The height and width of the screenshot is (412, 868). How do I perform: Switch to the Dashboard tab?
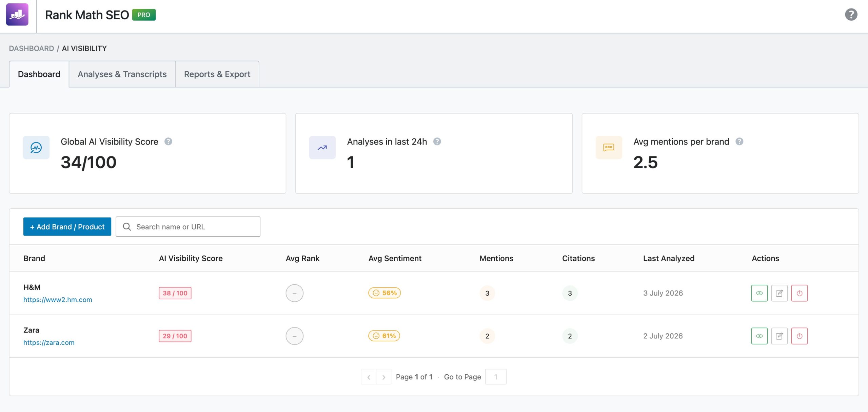click(39, 74)
